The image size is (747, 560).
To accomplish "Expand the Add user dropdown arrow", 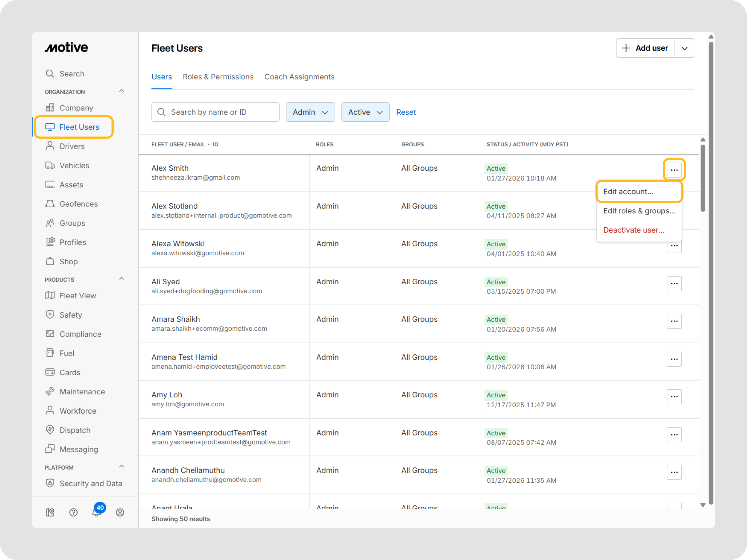I will point(684,48).
